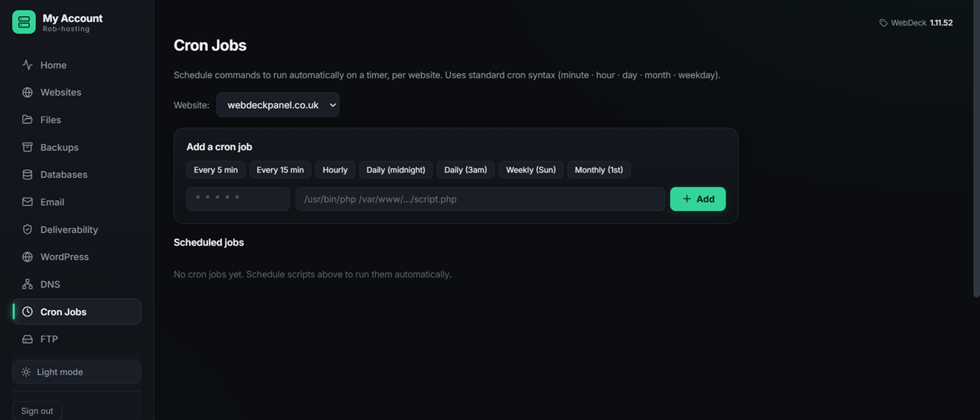Click the Cron Jobs page heading
Viewport: 980px width, 420px height.
(210, 45)
